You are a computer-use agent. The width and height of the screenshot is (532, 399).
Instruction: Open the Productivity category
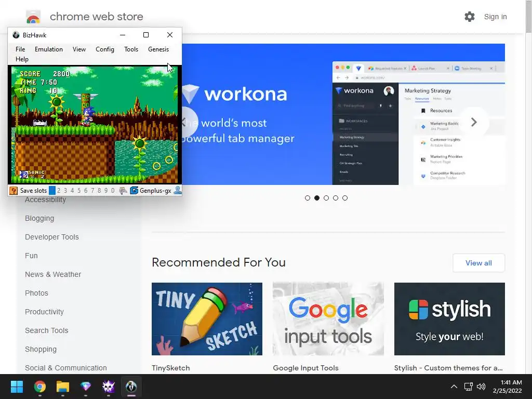click(45, 312)
